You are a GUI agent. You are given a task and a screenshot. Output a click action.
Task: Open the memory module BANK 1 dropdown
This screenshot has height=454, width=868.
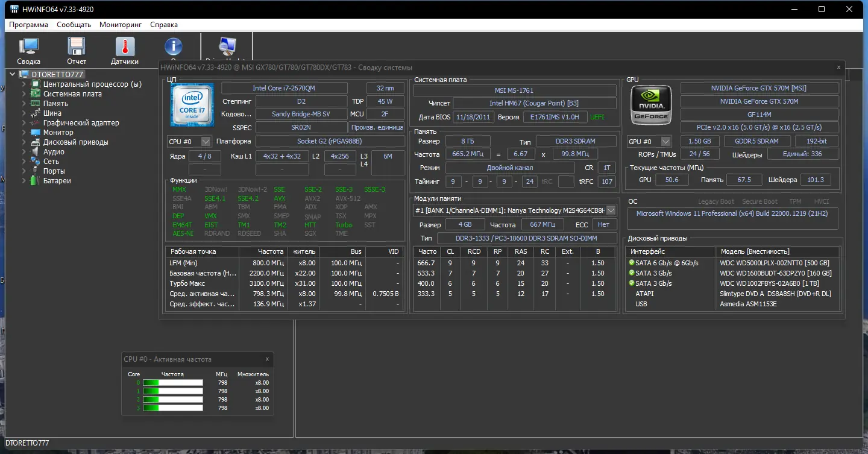click(611, 210)
